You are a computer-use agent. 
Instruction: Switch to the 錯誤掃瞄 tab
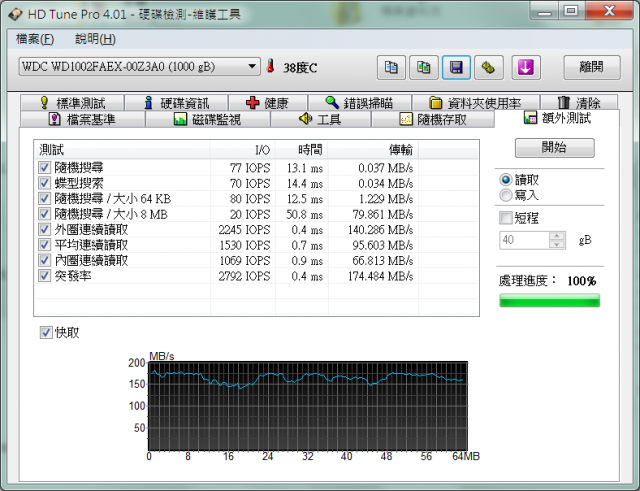tap(360, 103)
